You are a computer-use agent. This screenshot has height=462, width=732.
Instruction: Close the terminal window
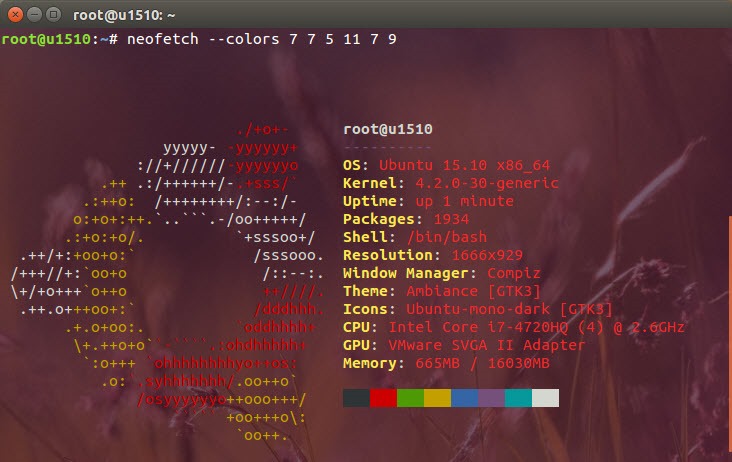tap(15, 15)
